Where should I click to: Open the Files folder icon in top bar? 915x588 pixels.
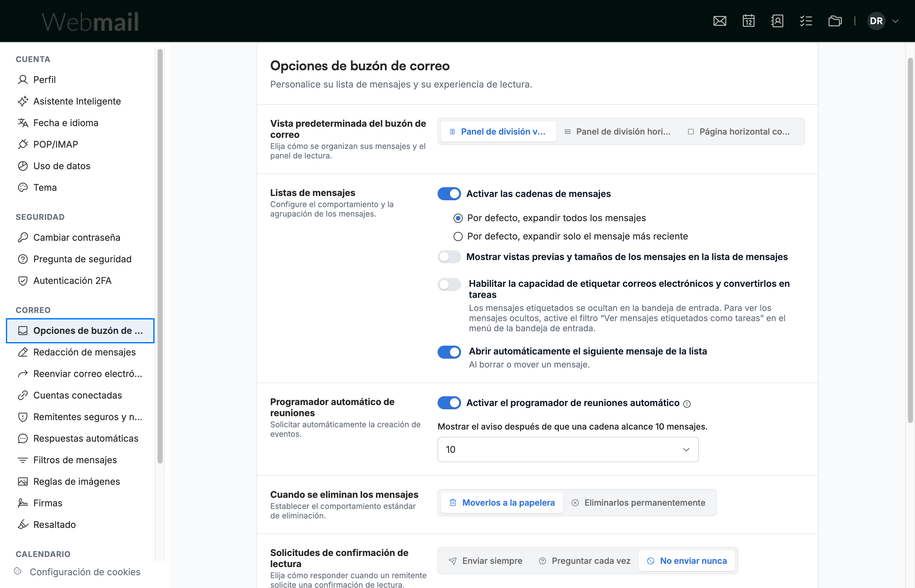[835, 21]
